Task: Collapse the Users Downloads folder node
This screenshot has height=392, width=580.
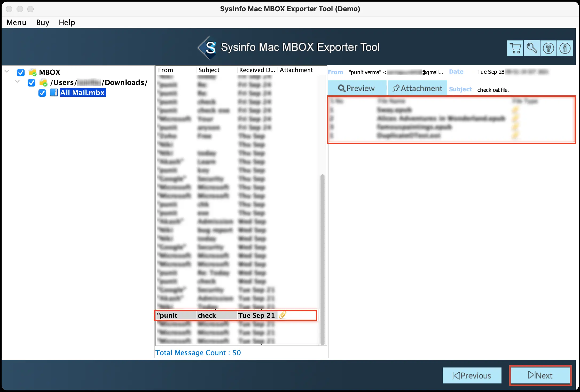Action: (18, 82)
